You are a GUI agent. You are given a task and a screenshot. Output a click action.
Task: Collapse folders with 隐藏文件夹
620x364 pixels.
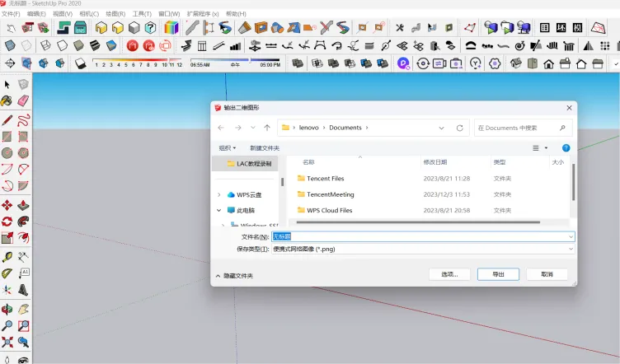coord(234,276)
